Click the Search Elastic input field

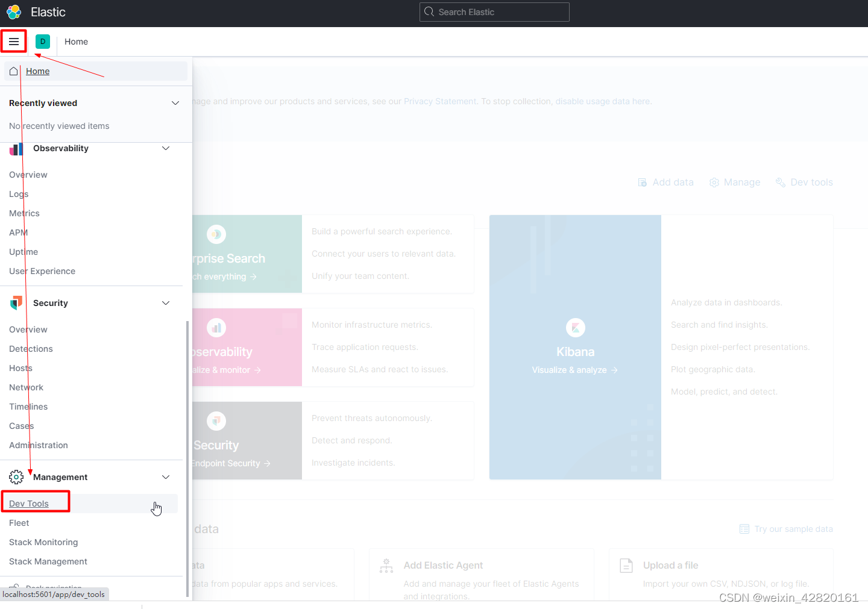(x=494, y=12)
